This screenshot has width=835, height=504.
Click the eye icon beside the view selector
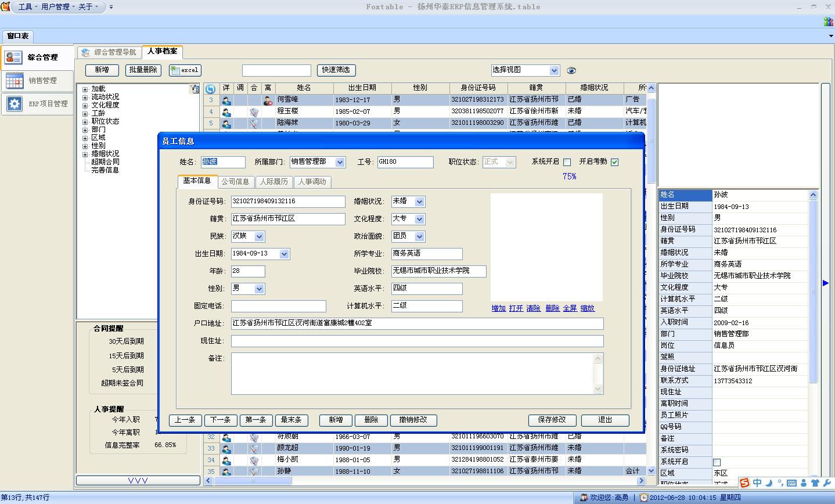point(571,70)
